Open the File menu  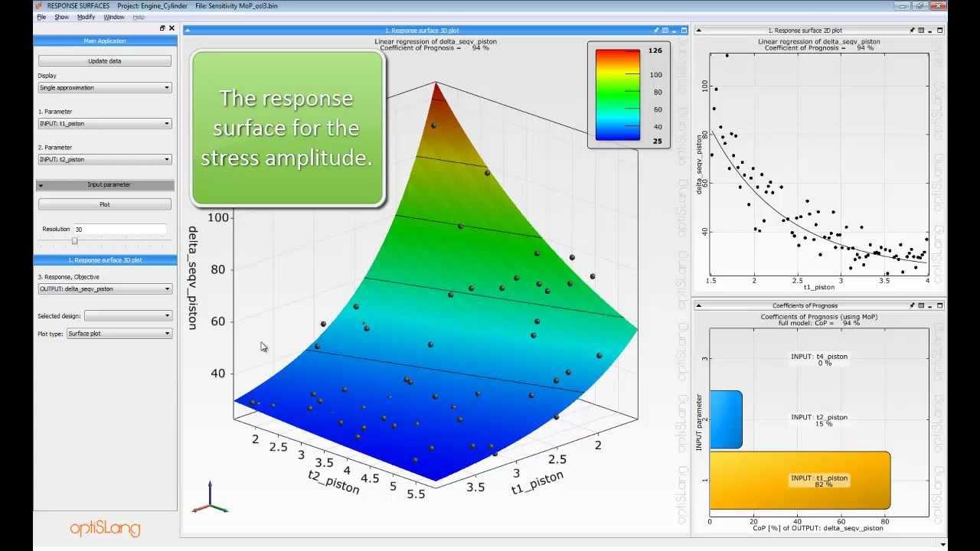[x=41, y=17]
